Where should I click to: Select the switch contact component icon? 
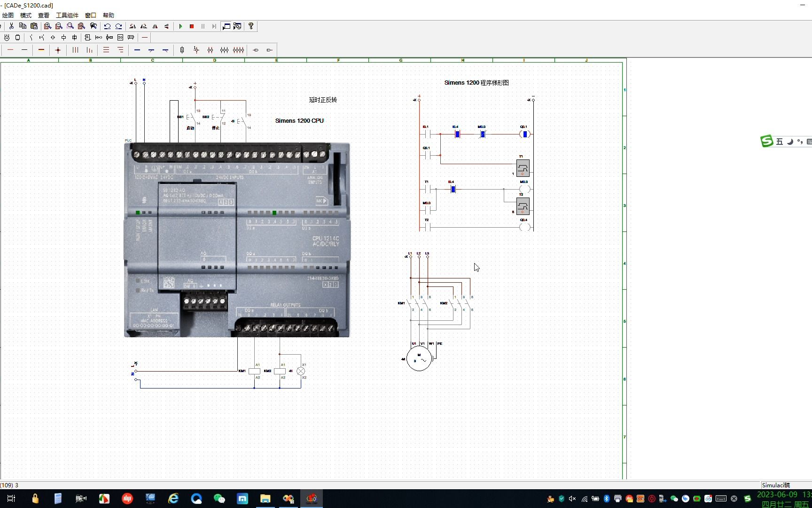31,37
